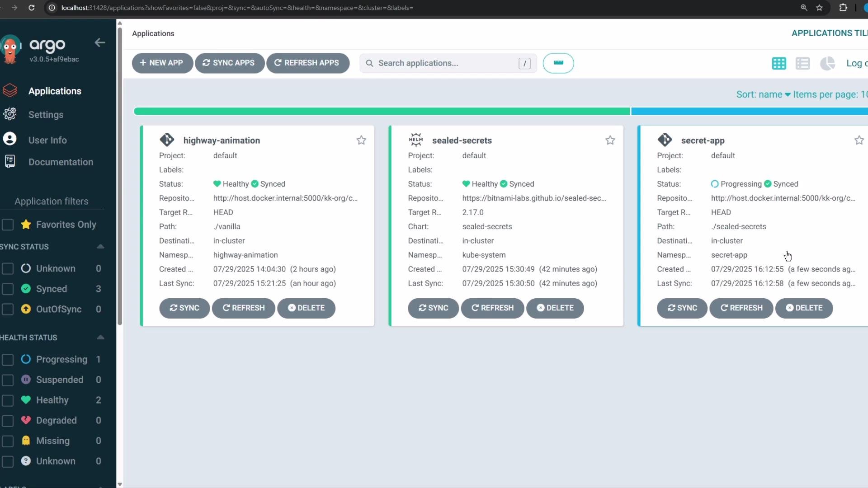Click the browser address bar URL
Viewport: 868px width, 488px height.
click(x=237, y=8)
